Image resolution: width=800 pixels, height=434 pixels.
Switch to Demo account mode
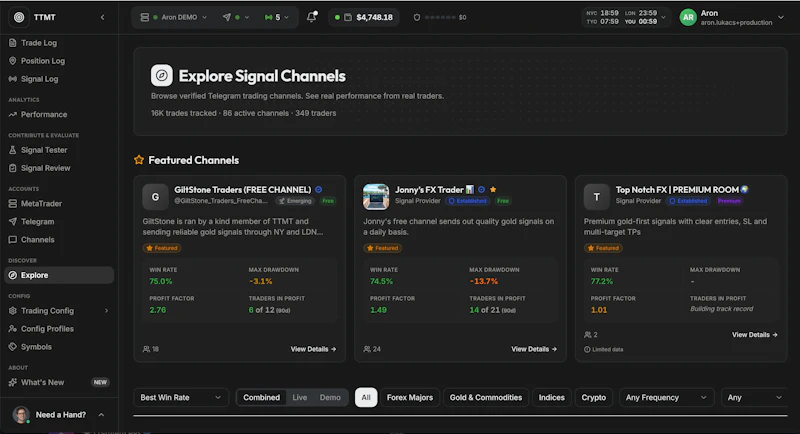click(x=330, y=397)
